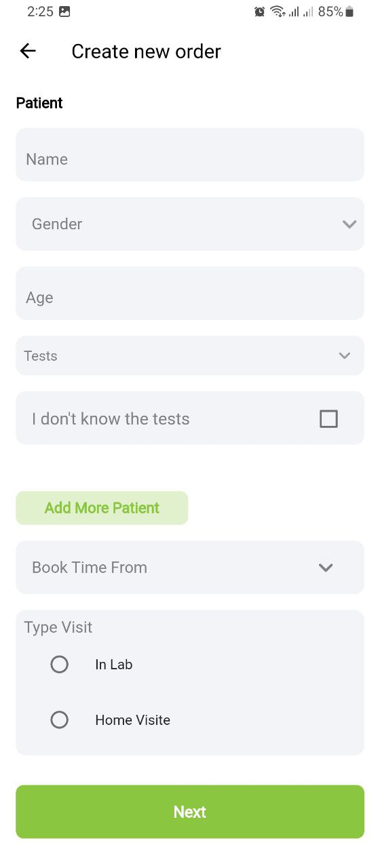Tap the alarm icon in status bar

(x=259, y=12)
